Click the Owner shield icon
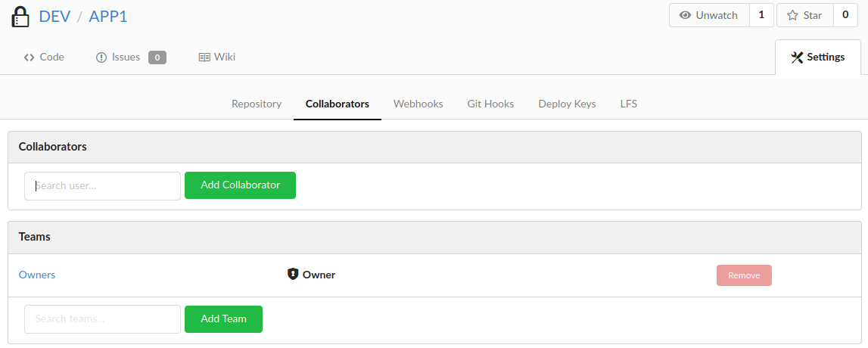868x348 pixels. [x=293, y=274]
